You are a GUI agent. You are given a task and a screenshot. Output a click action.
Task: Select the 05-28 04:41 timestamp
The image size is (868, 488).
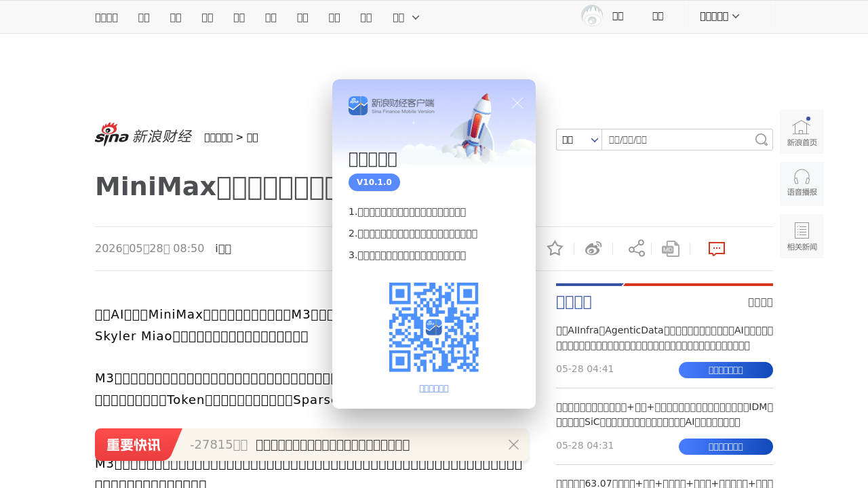click(585, 369)
